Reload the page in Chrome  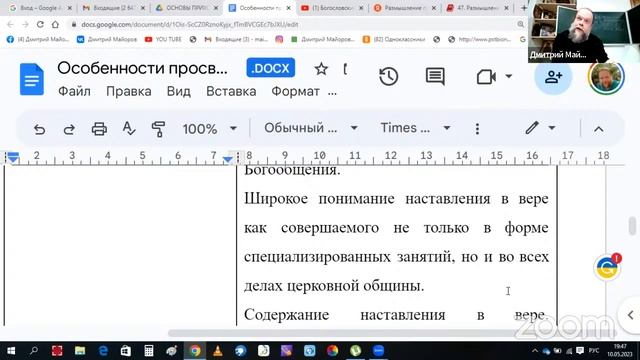40,24
